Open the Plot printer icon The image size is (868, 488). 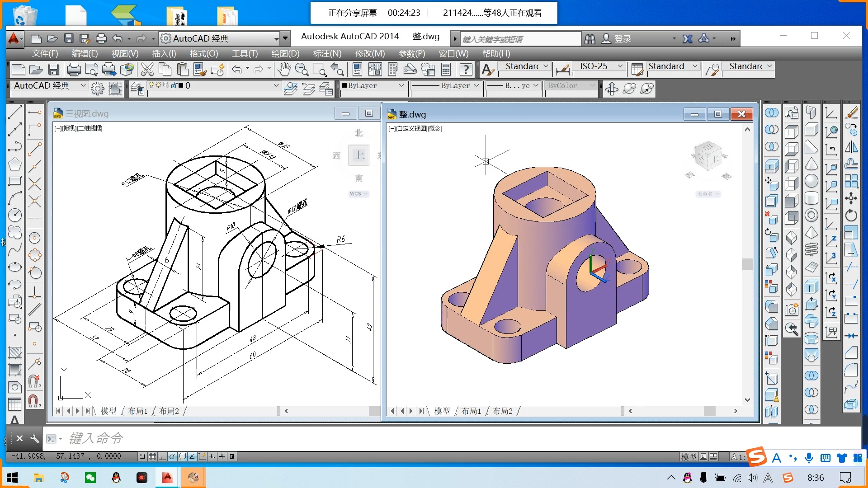[x=74, y=70]
